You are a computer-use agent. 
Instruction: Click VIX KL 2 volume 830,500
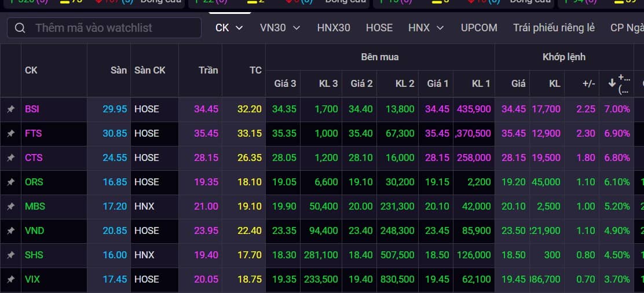point(397,279)
